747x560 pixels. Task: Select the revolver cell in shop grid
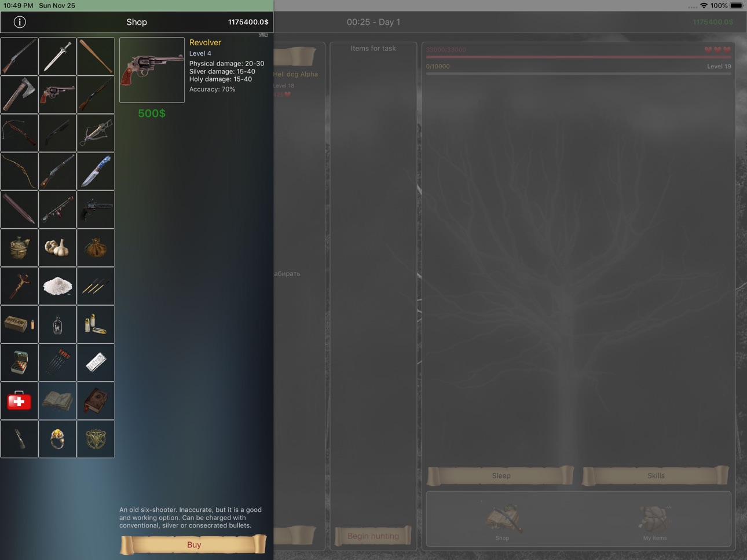57,94
